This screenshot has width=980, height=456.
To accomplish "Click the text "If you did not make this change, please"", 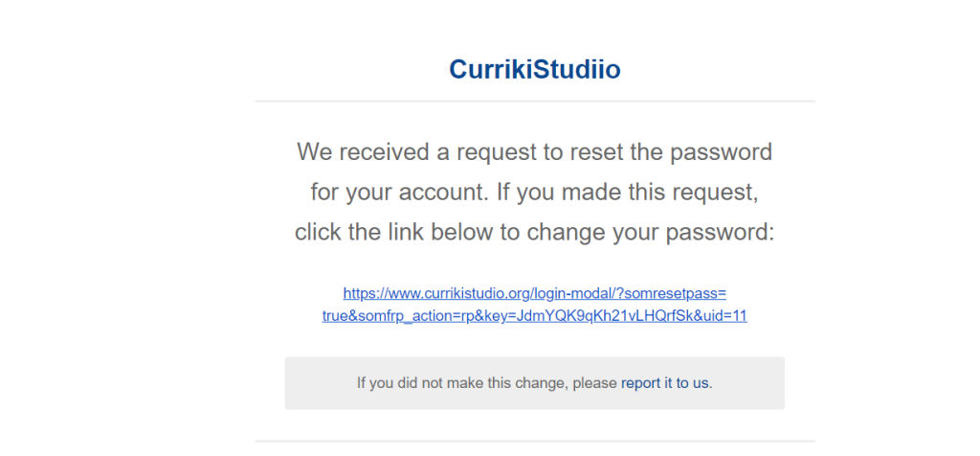I will [487, 383].
